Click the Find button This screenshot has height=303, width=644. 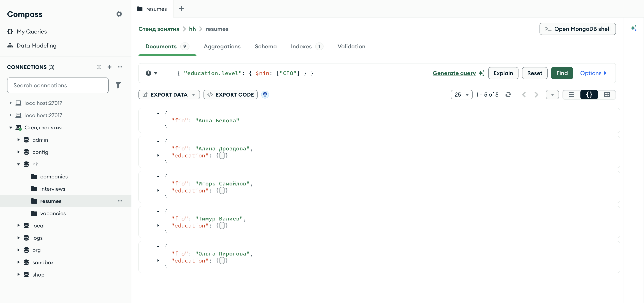[x=562, y=73]
